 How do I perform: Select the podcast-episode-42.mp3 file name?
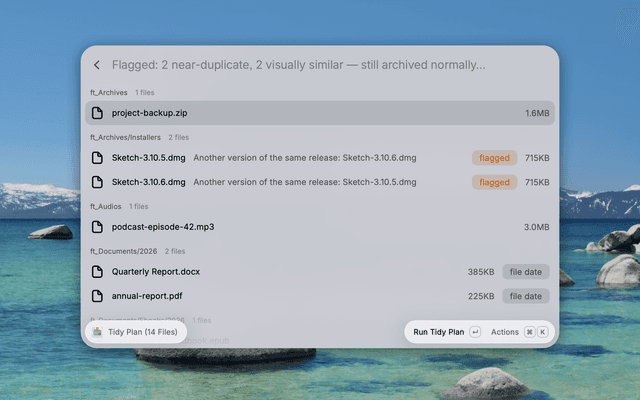pyautogui.click(x=163, y=227)
